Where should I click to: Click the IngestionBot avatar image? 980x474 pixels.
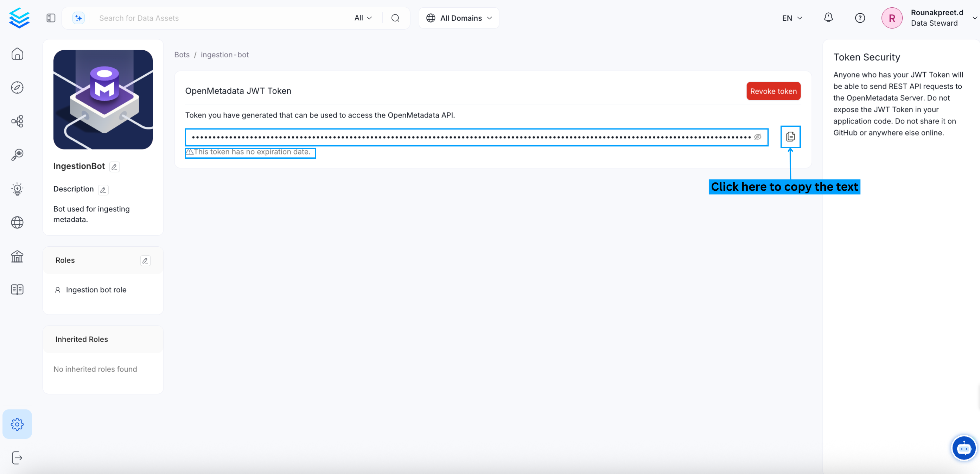click(103, 100)
